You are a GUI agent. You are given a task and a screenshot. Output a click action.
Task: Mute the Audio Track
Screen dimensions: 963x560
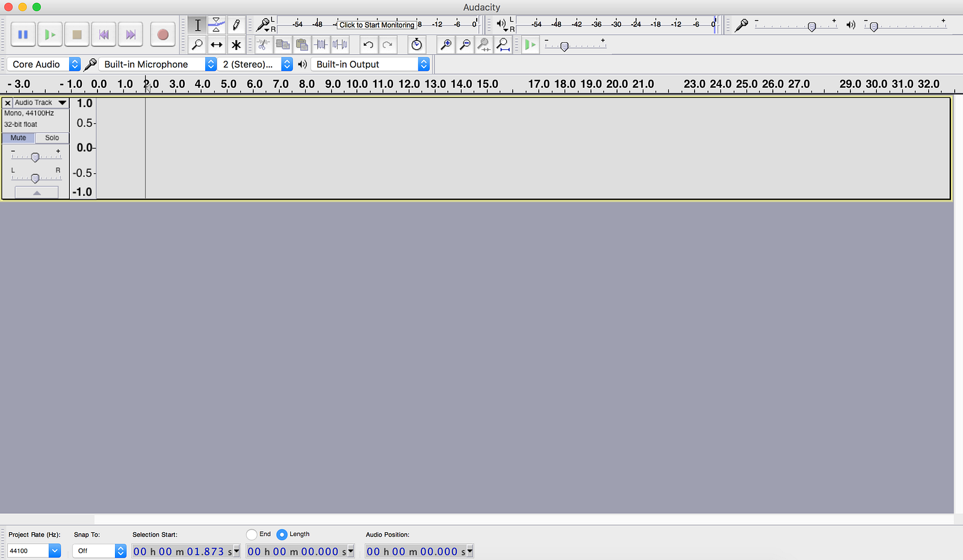[19, 138]
